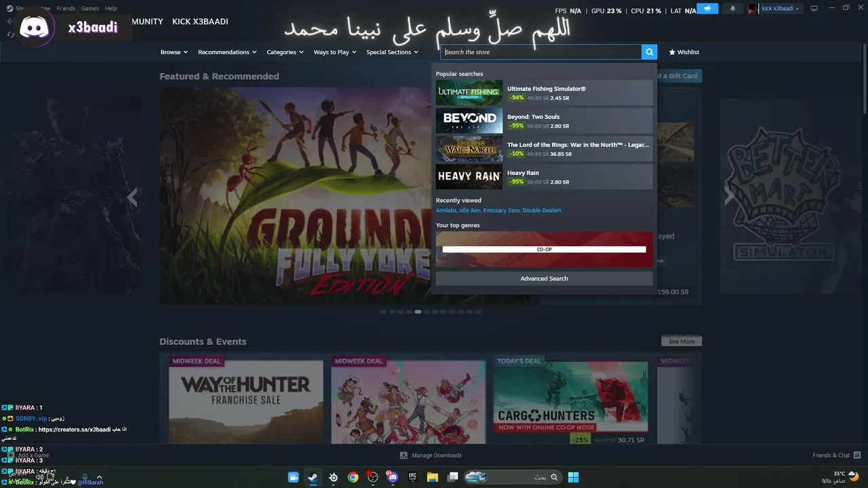
Task: Select Beyond: Two Souls search result
Action: (x=544, y=121)
